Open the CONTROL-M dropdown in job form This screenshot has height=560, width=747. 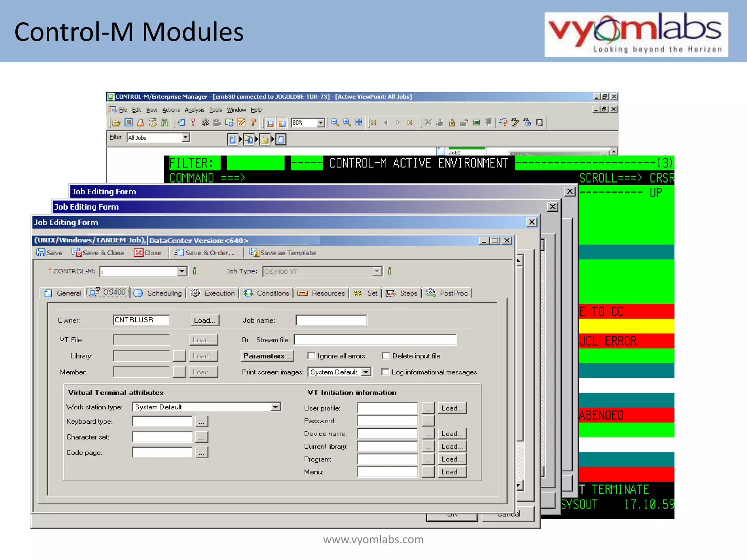[x=182, y=271]
